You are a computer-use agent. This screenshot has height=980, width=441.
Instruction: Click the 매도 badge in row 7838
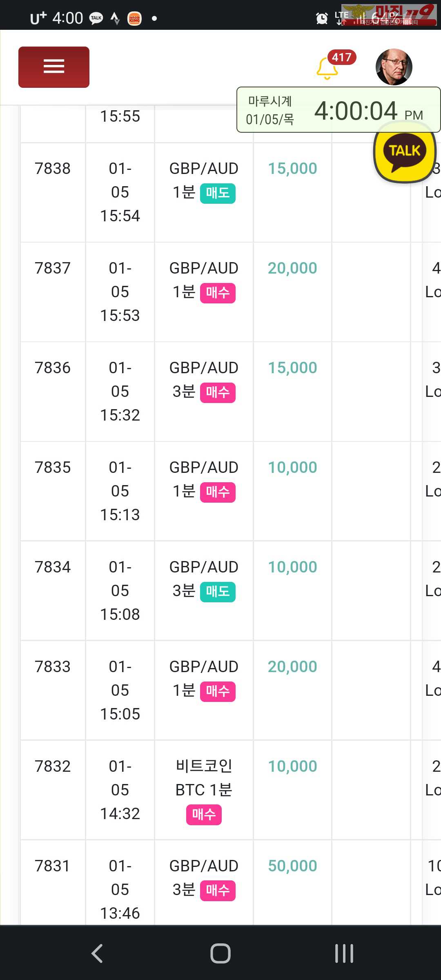(x=218, y=193)
